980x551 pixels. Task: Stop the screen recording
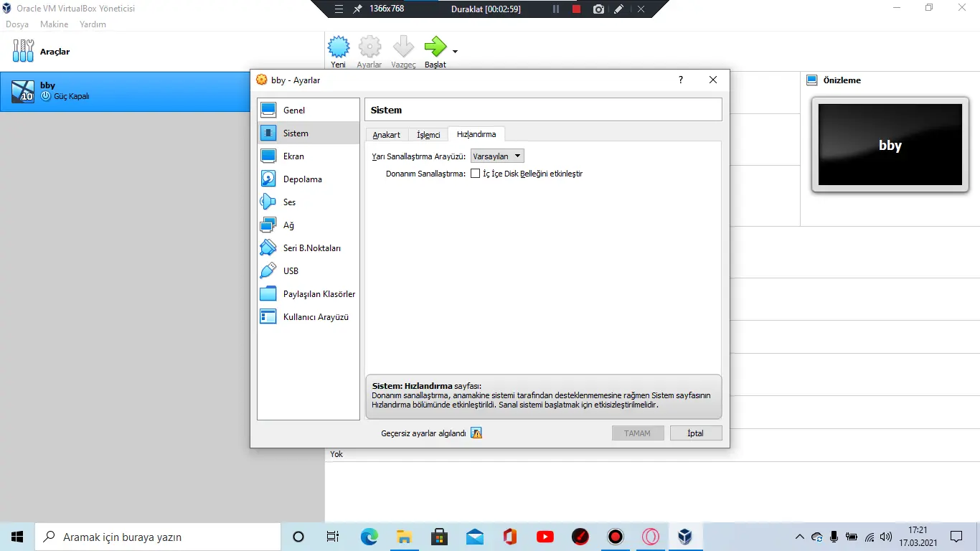click(576, 9)
